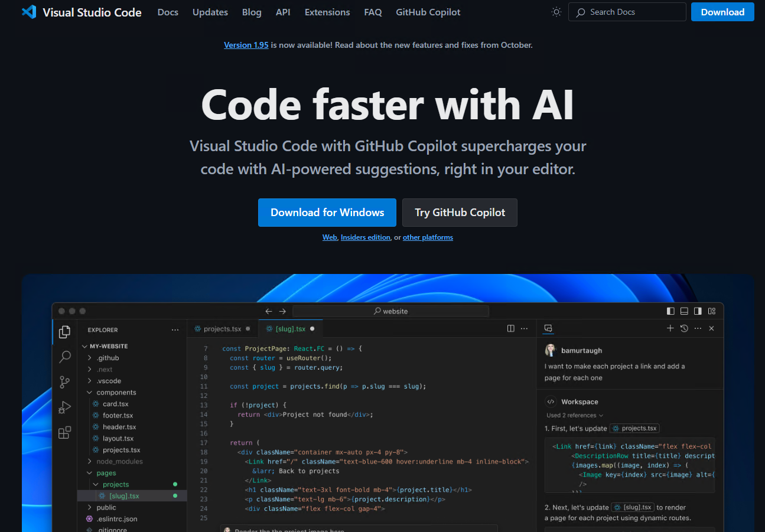Open the chat history clock icon
Image resolution: width=765 pixels, height=532 pixels.
click(684, 328)
